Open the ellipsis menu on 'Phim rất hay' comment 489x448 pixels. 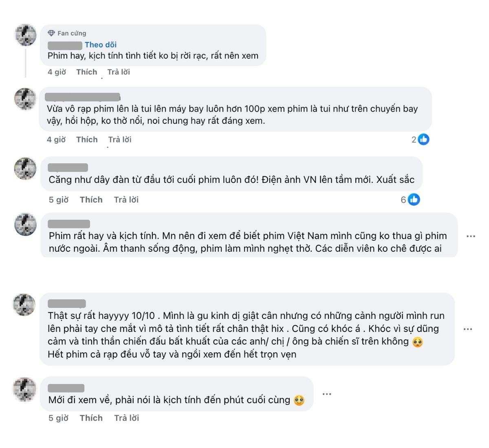471,235
